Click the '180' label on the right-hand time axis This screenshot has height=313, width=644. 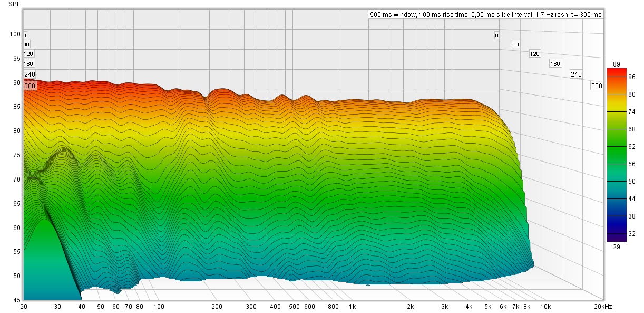tap(555, 64)
